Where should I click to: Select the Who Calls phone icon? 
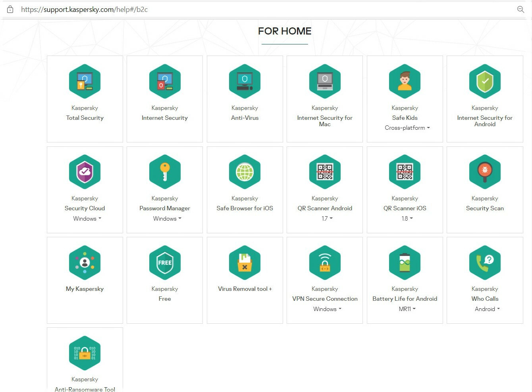[485, 263]
